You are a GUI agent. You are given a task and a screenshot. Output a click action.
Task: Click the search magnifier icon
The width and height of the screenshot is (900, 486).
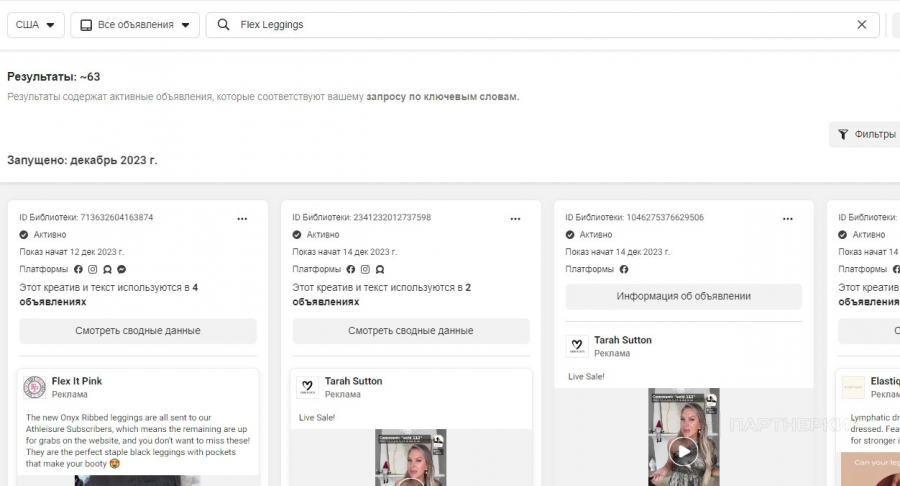coord(224,25)
